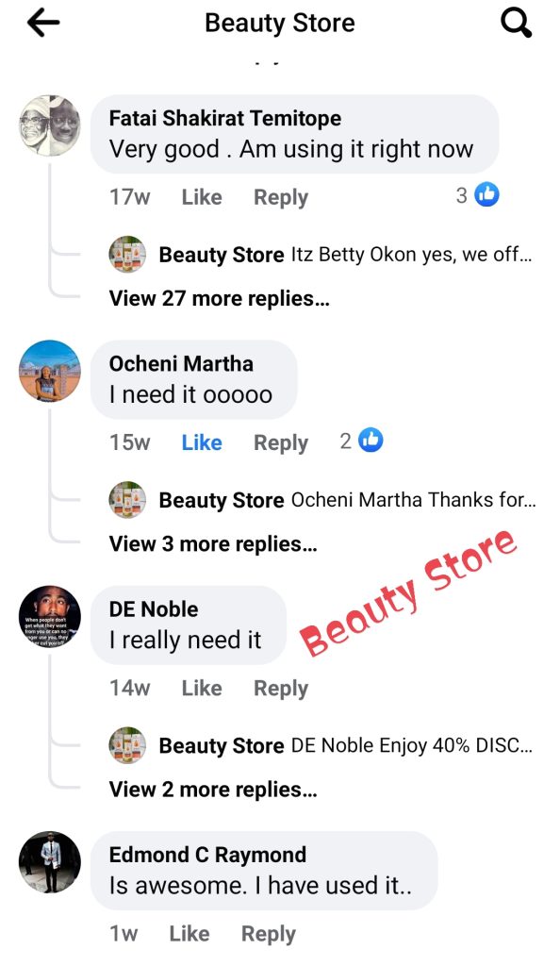Tap the back arrow icon

coord(43,24)
